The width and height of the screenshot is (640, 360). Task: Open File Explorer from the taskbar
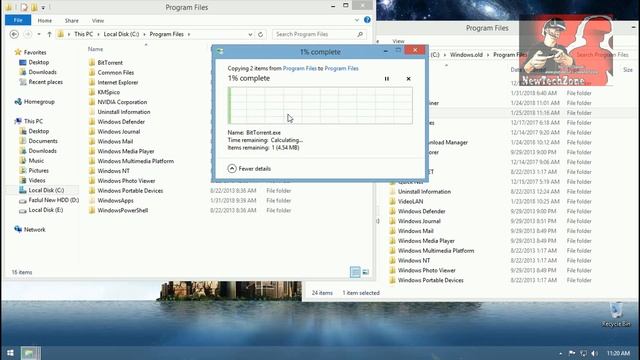(30, 353)
